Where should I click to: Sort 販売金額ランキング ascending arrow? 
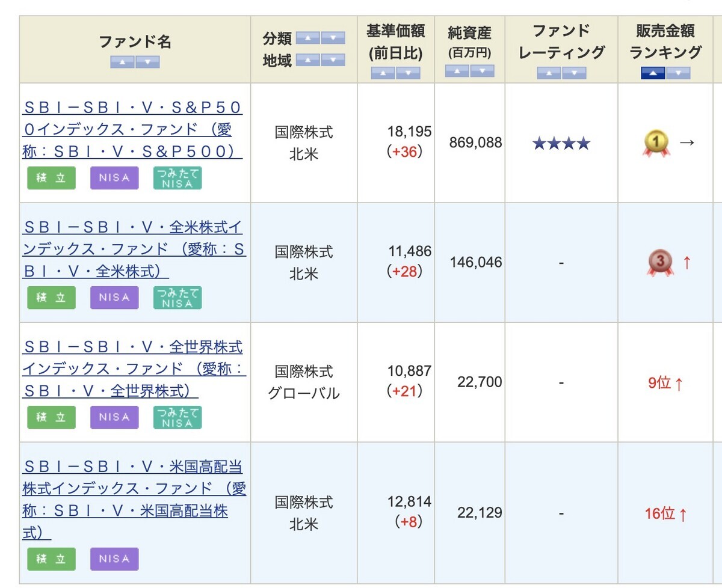pos(653,73)
